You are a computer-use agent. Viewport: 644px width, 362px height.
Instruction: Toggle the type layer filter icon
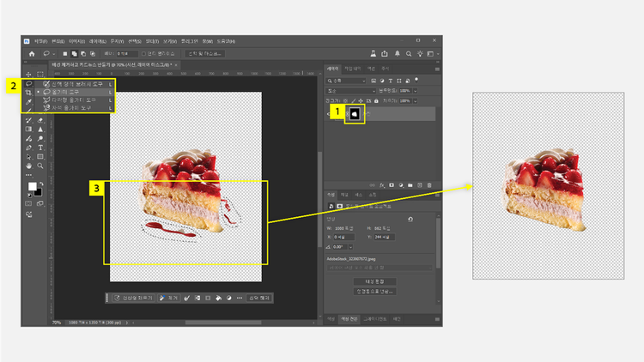[390, 81]
